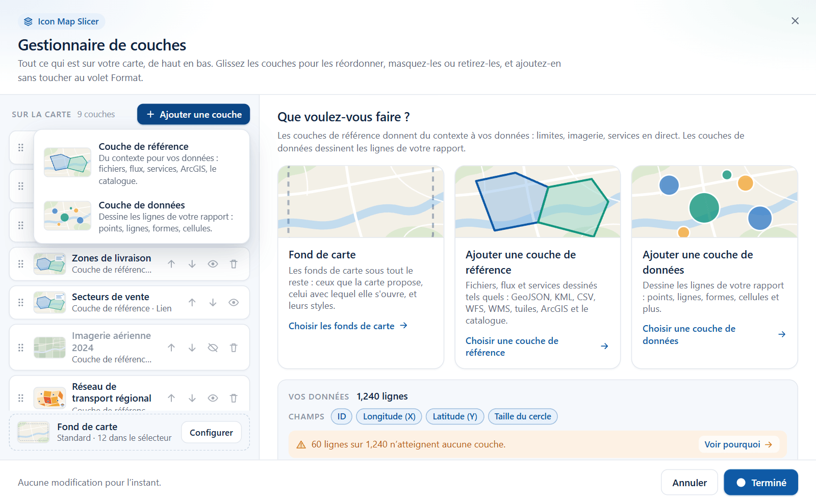Viewport: 816px width, 504px height.
Task: Move Réseau de transport régional layer down
Action: [192, 398]
